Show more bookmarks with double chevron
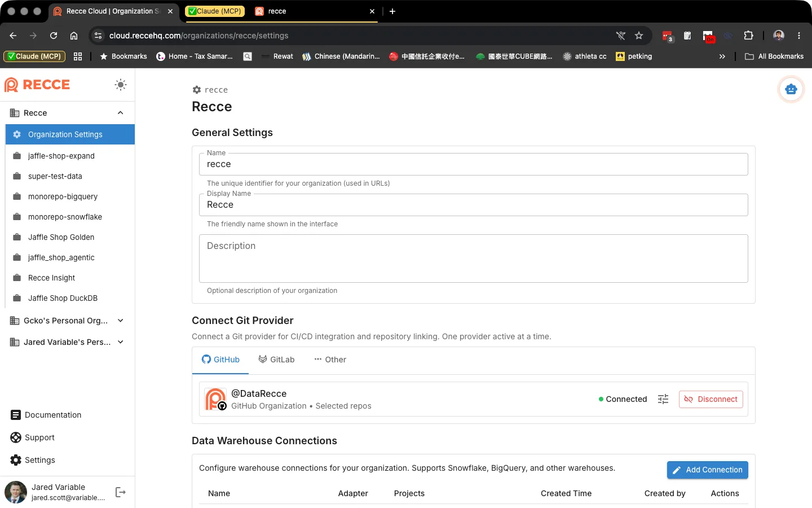 point(722,56)
